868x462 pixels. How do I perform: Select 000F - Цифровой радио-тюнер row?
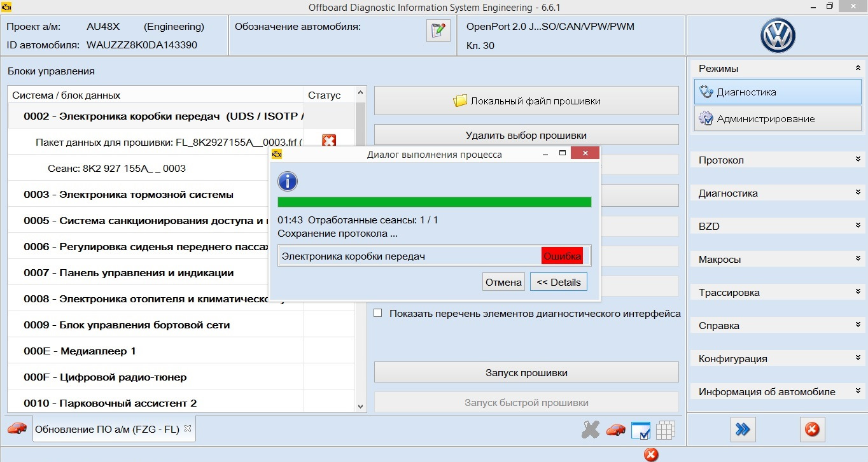(x=181, y=377)
